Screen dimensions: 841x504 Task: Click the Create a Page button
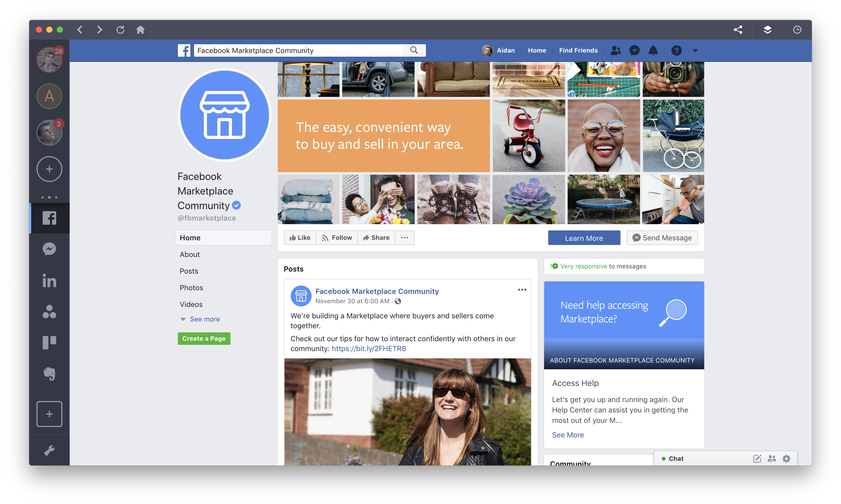(204, 339)
